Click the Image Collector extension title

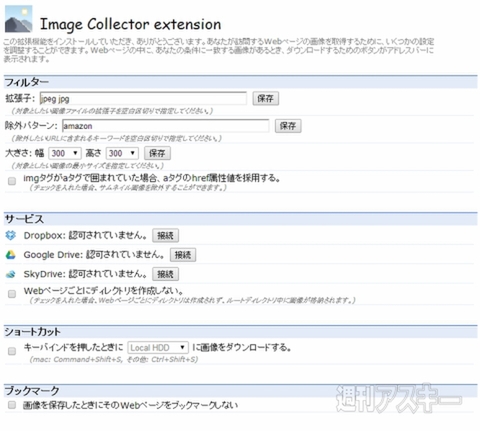pyautogui.click(x=130, y=25)
